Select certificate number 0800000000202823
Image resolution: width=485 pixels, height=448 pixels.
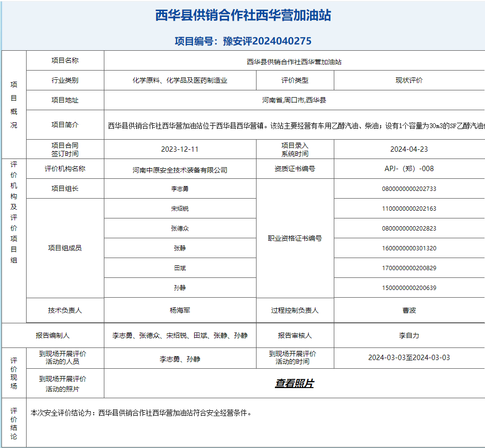[x=409, y=228]
